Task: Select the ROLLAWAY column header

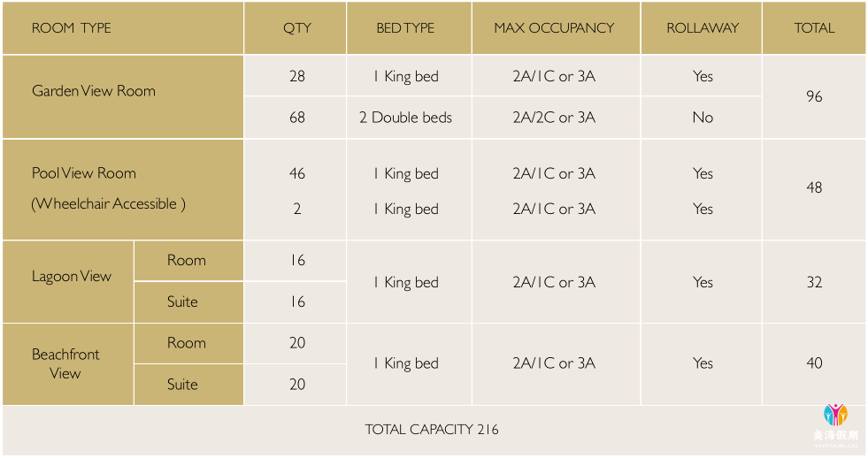Action: [702, 27]
